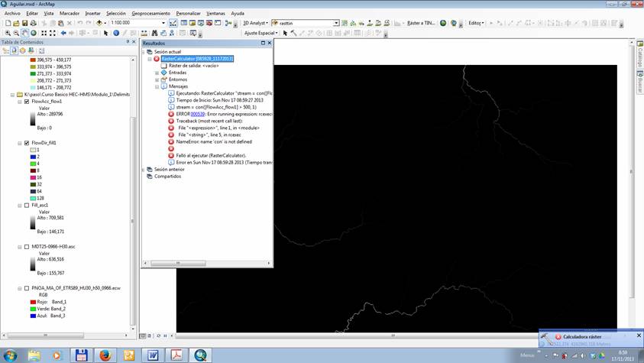Open the Geoprocesamiento menu

[150, 13]
